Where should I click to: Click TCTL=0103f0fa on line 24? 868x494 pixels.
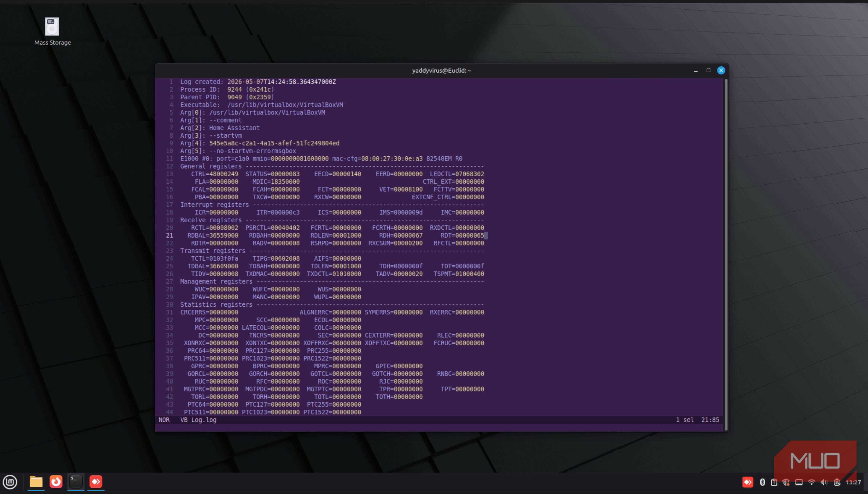click(215, 258)
